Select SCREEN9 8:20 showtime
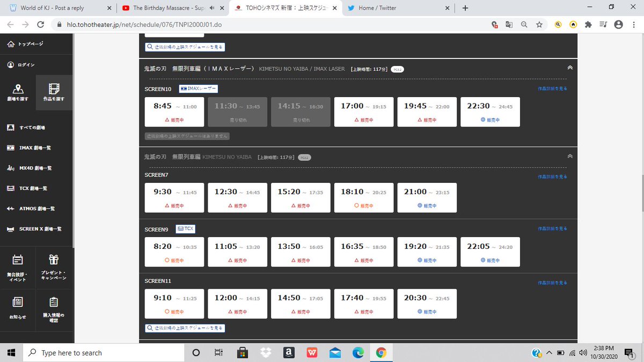This screenshot has width=644, height=362. pyautogui.click(x=174, y=253)
